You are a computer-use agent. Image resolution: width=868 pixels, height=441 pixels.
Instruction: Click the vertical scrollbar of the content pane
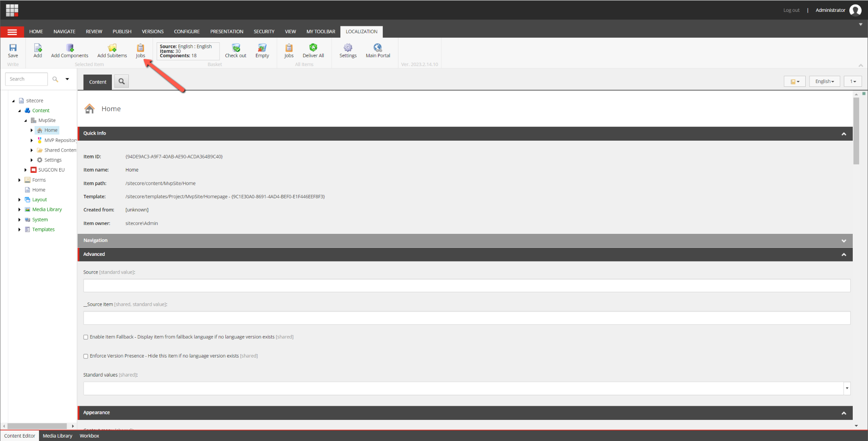click(x=856, y=131)
